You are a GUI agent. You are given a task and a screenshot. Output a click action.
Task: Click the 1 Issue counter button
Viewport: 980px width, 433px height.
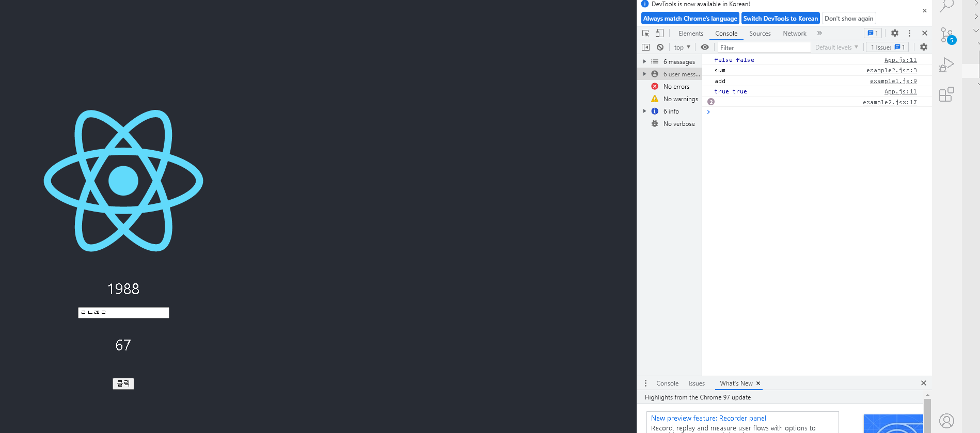(x=887, y=47)
